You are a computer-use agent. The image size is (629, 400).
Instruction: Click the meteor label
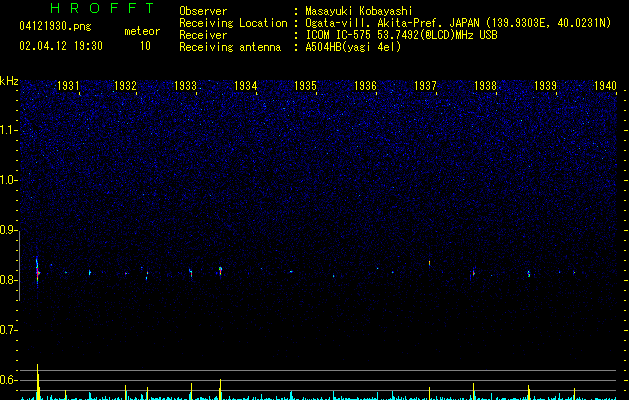point(142,31)
